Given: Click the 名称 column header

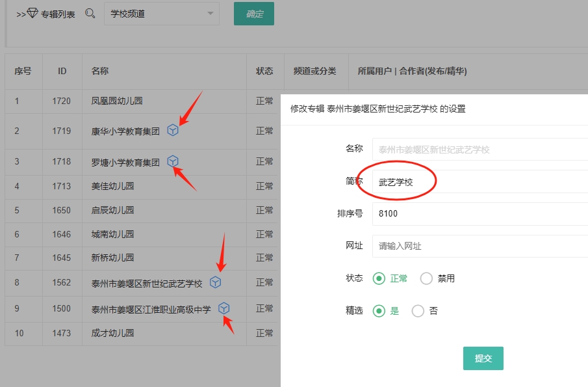Looking at the screenshot, I should click(x=100, y=71).
